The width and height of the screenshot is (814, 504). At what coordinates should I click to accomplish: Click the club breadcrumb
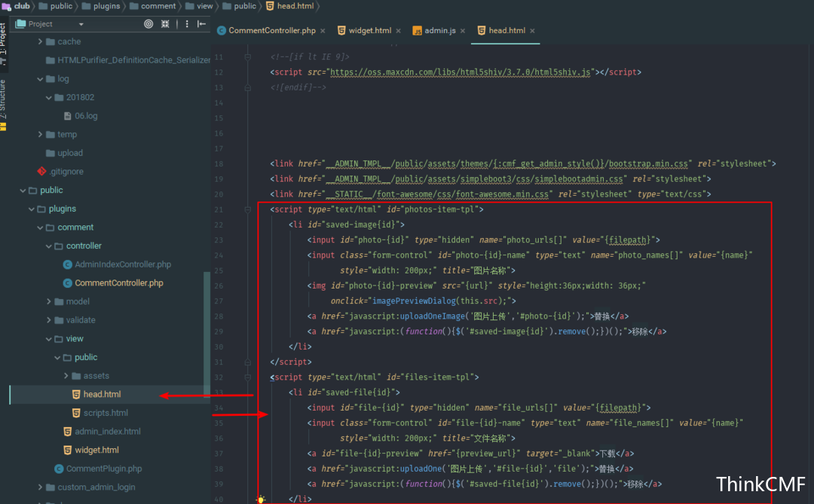pyautogui.click(x=17, y=6)
